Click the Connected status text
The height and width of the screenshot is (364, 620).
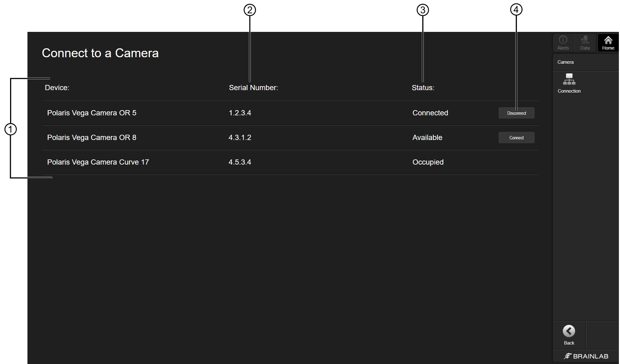(x=430, y=113)
